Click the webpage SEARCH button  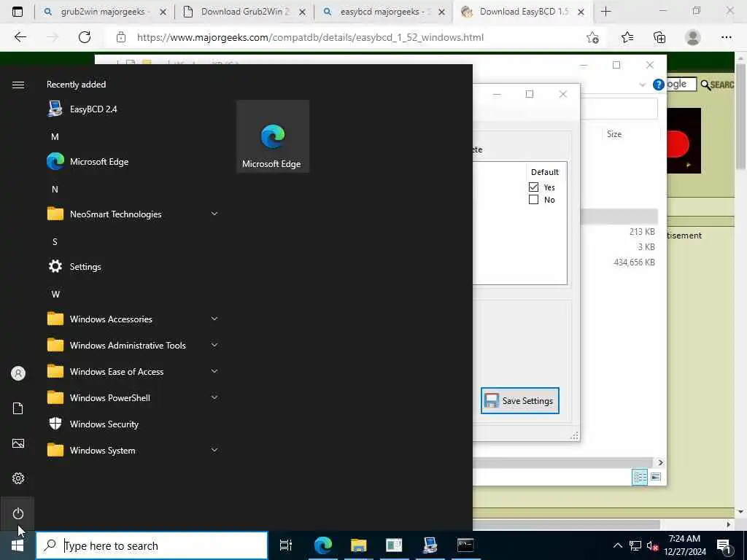tap(717, 85)
